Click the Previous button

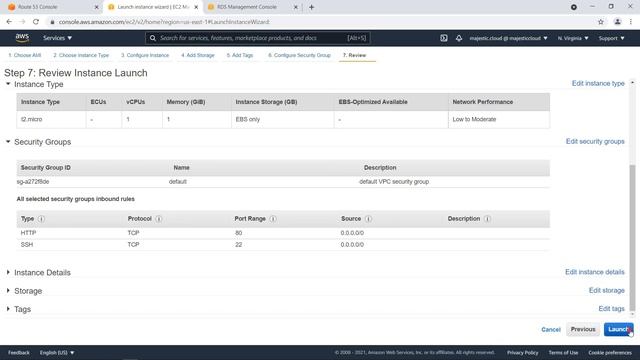point(583,329)
